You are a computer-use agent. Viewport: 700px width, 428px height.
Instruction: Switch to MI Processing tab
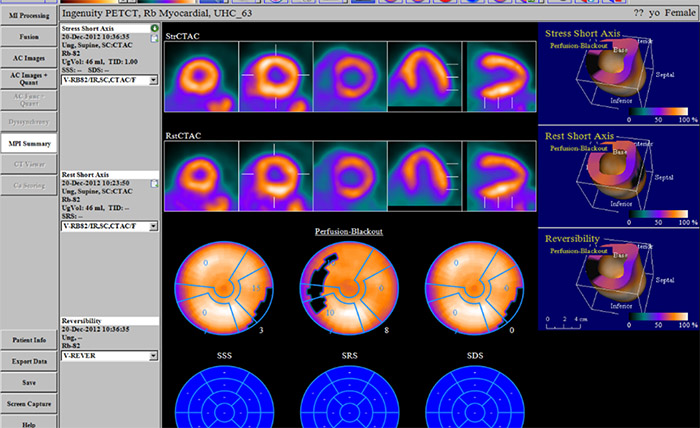click(28, 14)
